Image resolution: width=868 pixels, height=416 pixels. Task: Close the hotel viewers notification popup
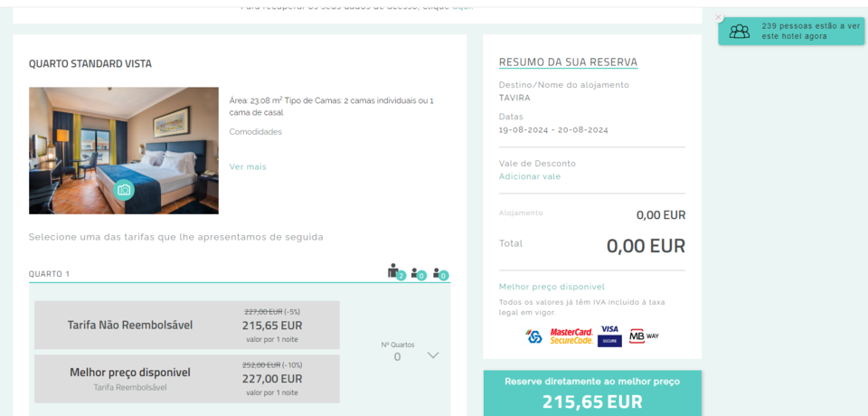[x=719, y=17]
